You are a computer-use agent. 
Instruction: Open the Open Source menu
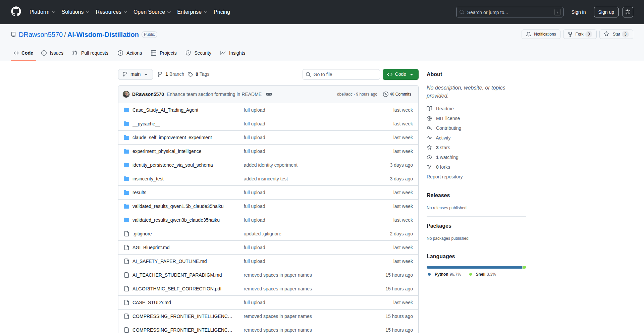[x=152, y=12]
